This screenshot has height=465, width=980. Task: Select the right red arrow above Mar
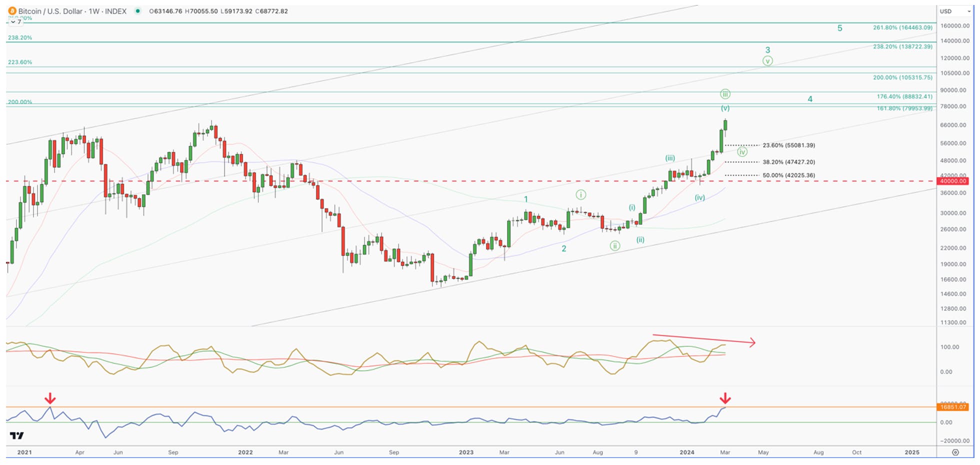point(725,398)
